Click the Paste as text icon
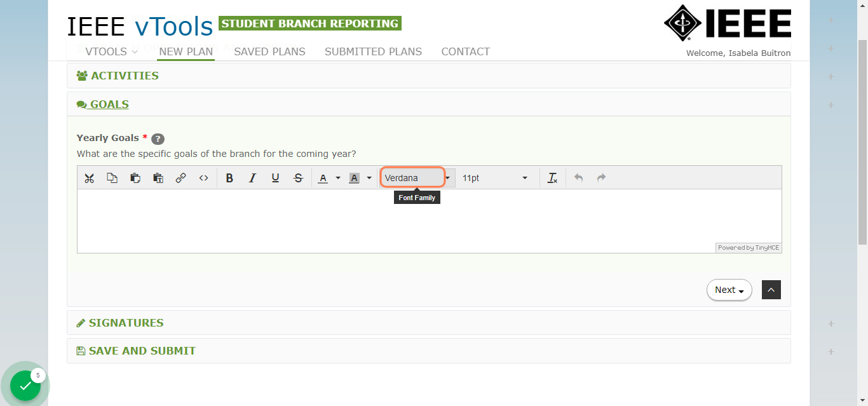The image size is (868, 406). click(x=158, y=178)
